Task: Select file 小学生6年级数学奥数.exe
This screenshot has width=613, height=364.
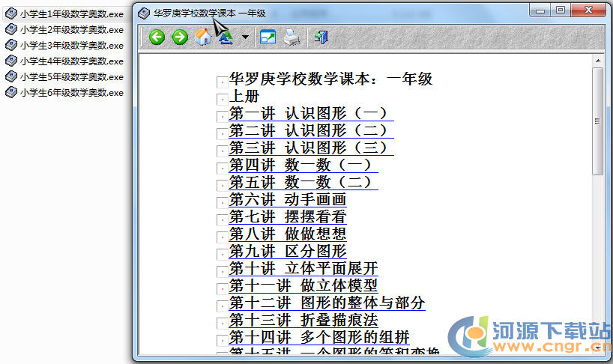Action: 65,93
